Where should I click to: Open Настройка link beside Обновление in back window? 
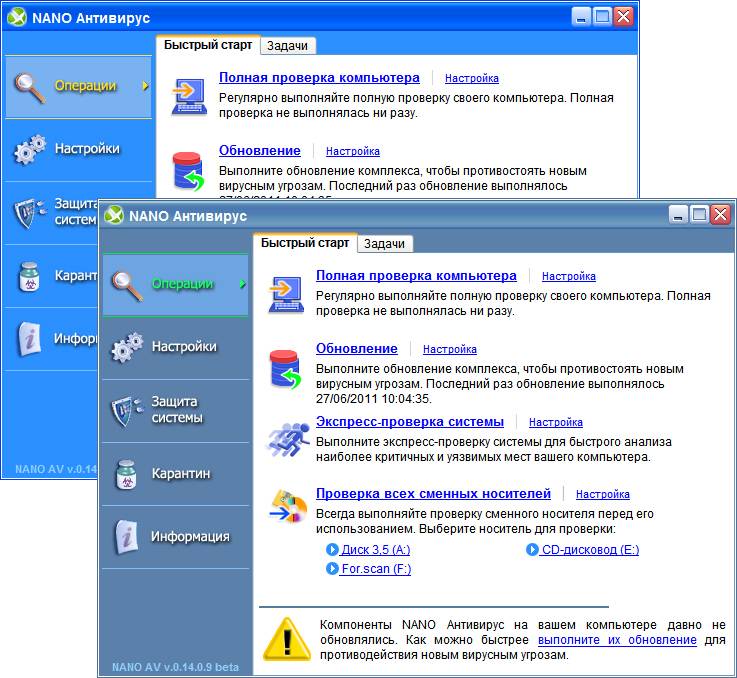click(353, 151)
